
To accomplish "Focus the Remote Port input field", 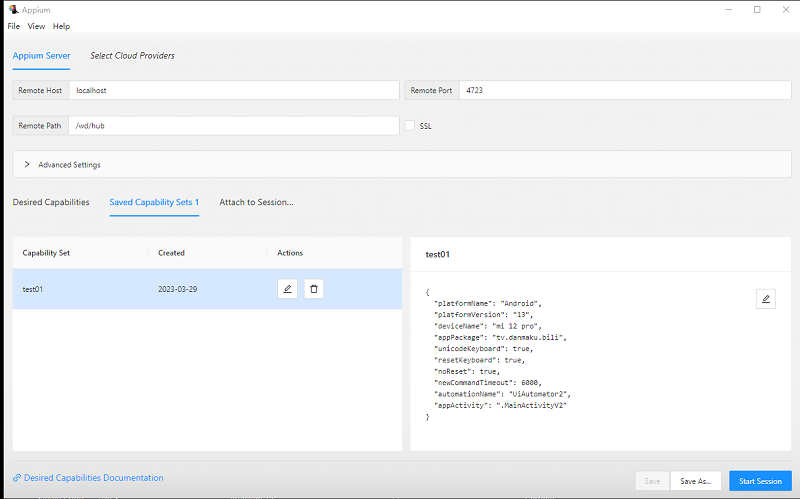I will pos(625,90).
